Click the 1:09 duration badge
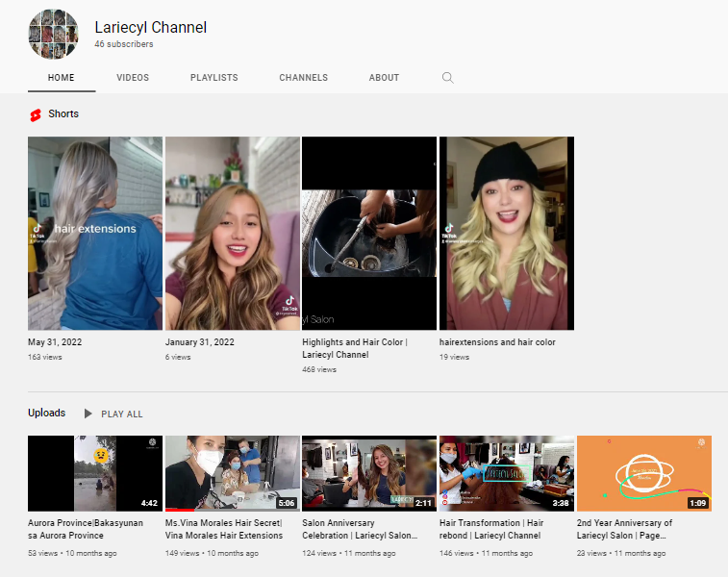The image size is (728, 577). click(x=697, y=503)
